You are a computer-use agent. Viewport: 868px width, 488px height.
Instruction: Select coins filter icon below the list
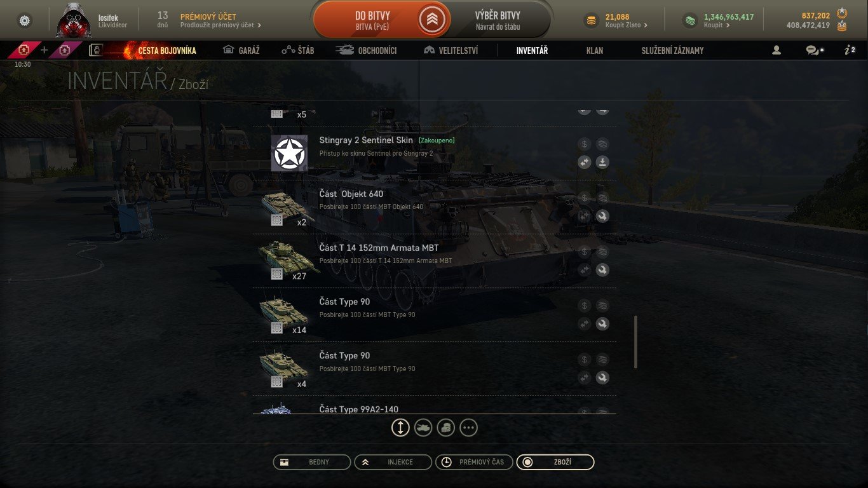coord(445,428)
